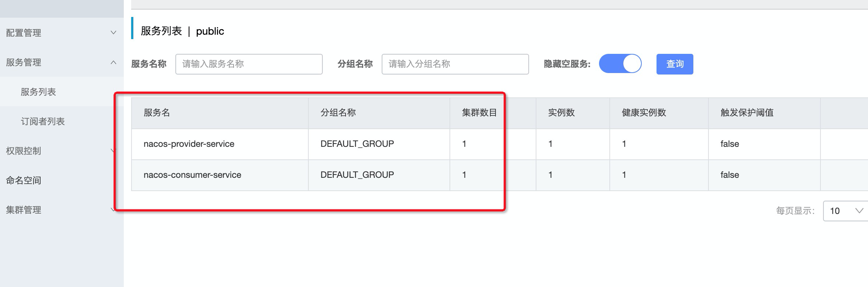
Task: Collapse the 服务管理 sidebar menu
Action: click(x=61, y=62)
